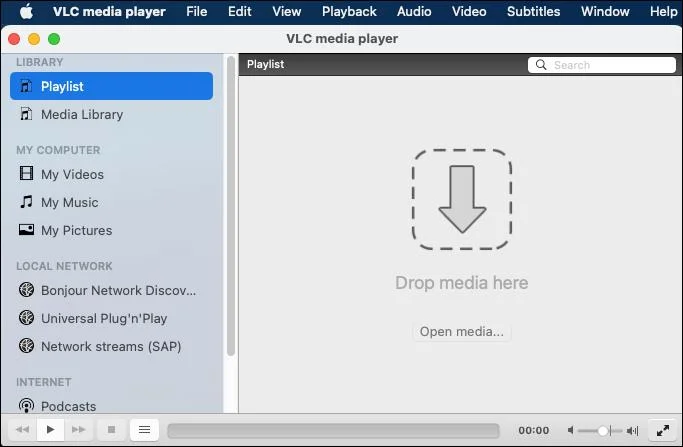Image resolution: width=683 pixels, height=447 pixels.
Task: Open the Video menu
Action: pyautogui.click(x=469, y=11)
